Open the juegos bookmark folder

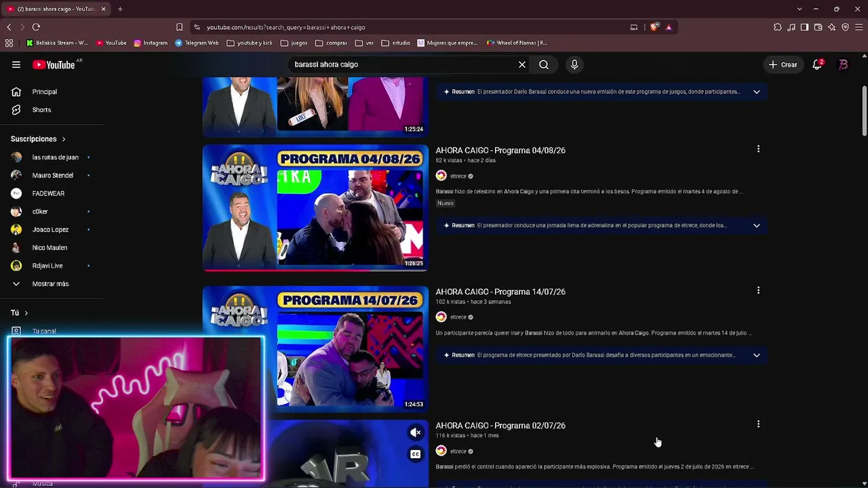pyautogui.click(x=294, y=43)
